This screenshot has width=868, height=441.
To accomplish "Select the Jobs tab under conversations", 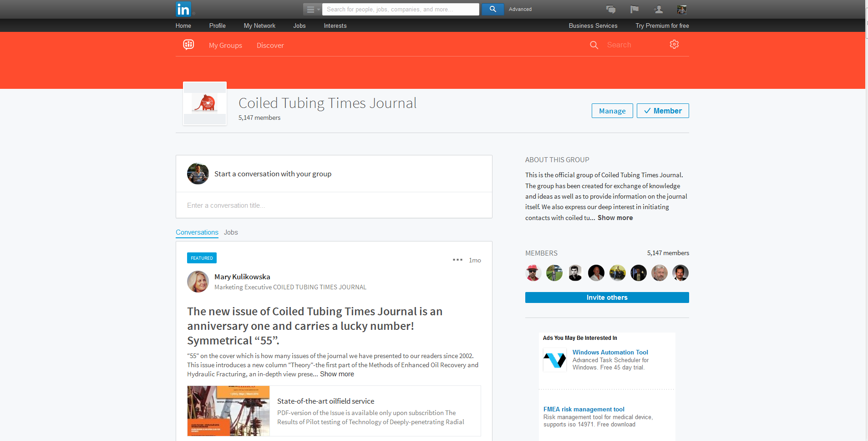I will [x=231, y=232].
